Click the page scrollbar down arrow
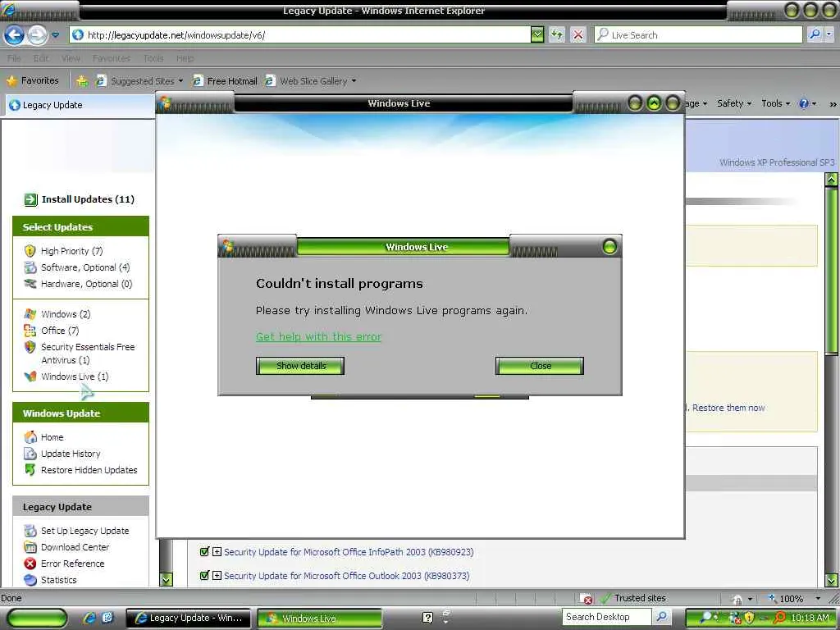 click(832, 580)
